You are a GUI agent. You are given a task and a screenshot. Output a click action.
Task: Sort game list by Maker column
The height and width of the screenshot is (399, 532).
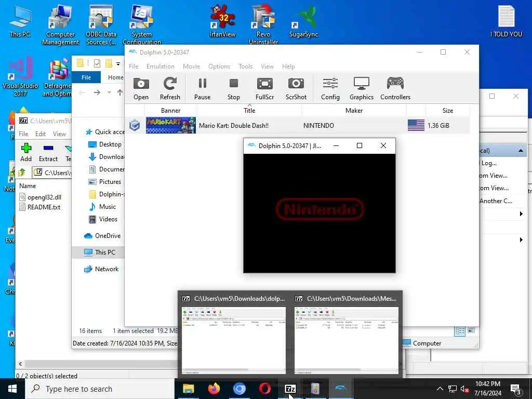(x=354, y=111)
